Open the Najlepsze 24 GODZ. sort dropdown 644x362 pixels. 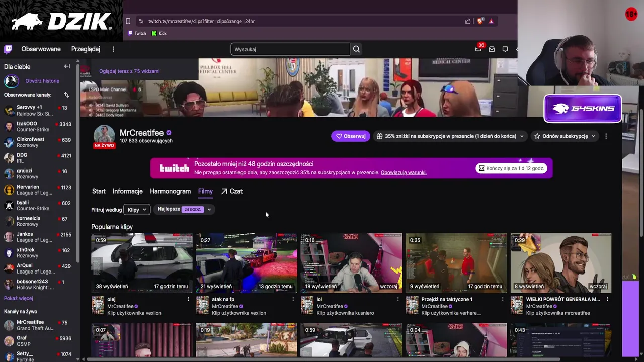tap(184, 209)
